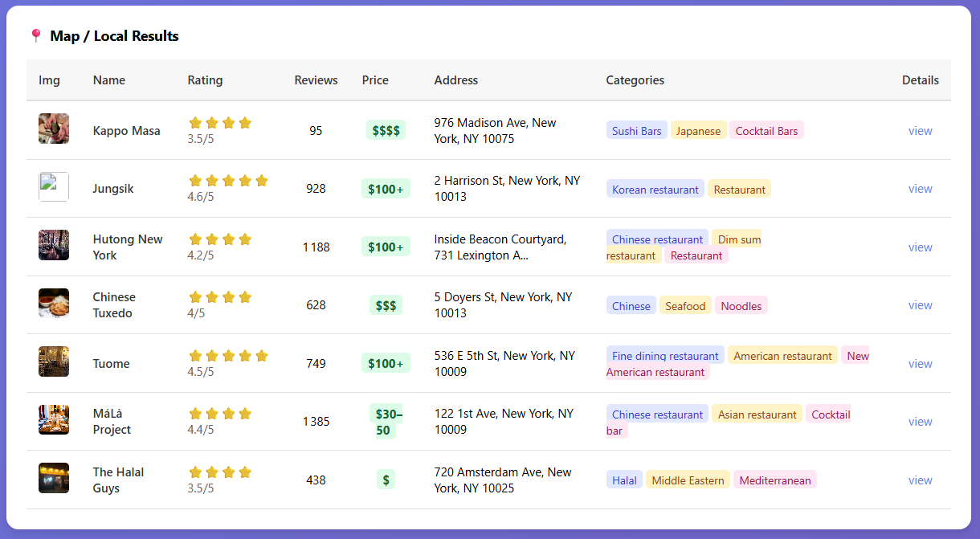980x539 pixels.
Task: Click Hutong New York's photo thumbnail
Action: tap(53, 247)
